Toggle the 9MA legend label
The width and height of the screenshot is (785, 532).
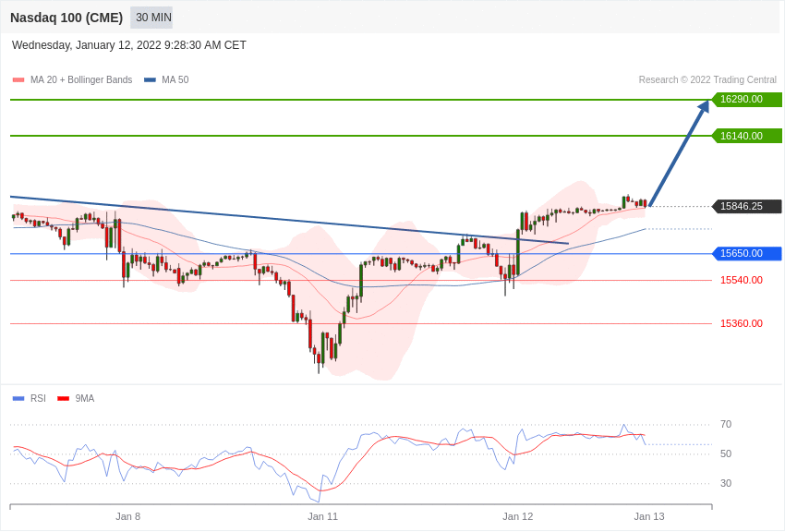(85, 399)
